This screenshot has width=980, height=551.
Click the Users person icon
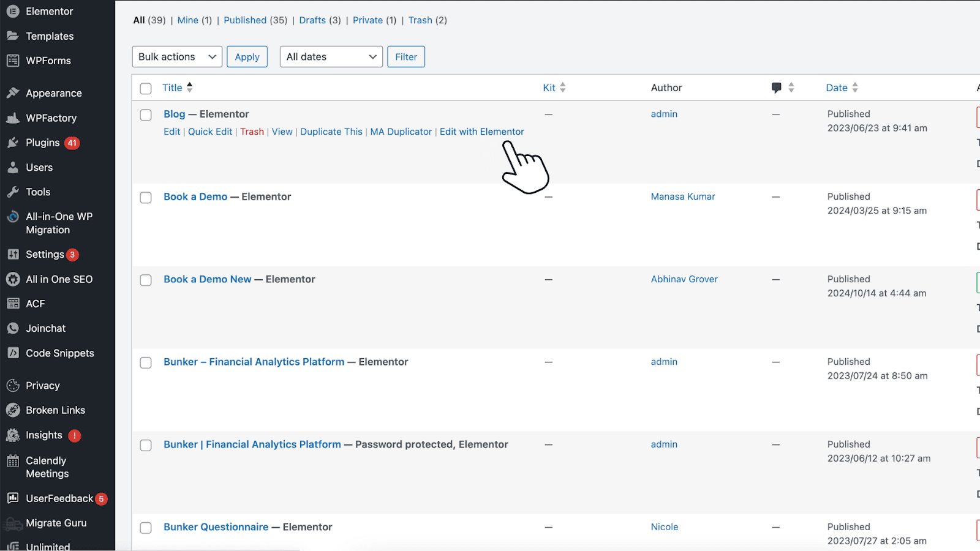point(13,167)
